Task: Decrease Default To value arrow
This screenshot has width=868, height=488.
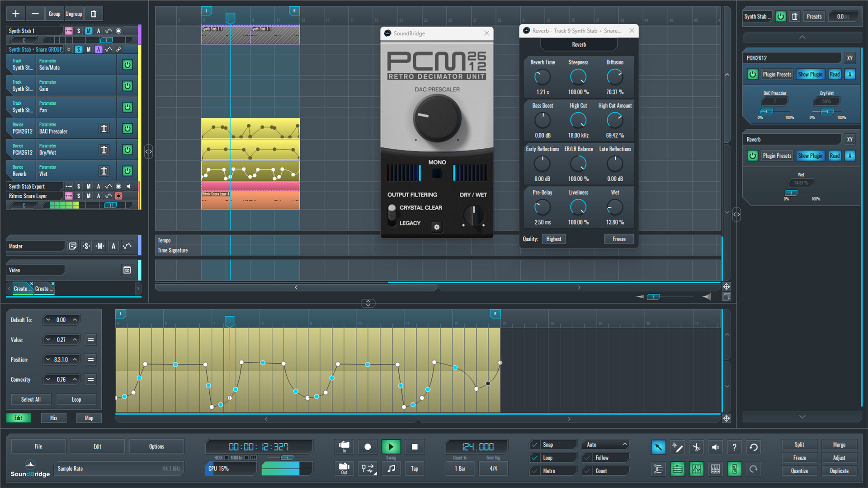Action: pyautogui.click(x=48, y=320)
